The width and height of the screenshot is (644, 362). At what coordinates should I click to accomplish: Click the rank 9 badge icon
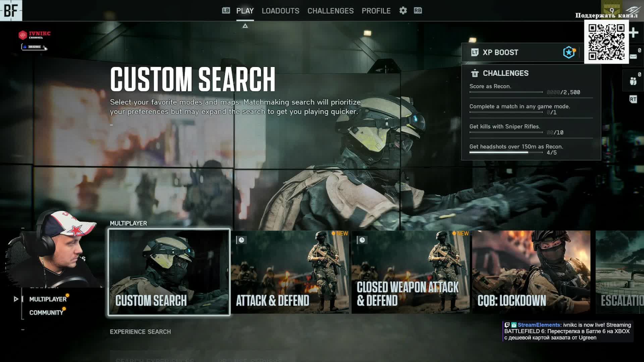tap(611, 9)
